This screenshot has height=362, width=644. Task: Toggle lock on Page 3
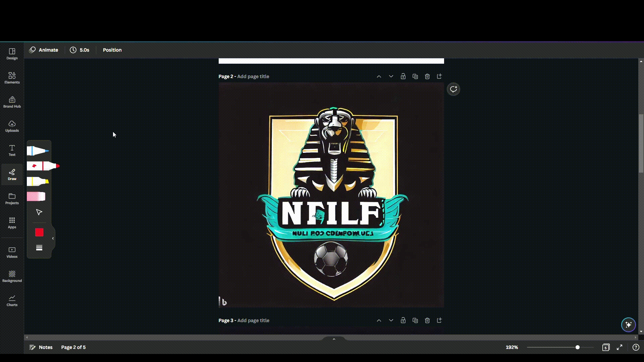(403, 320)
